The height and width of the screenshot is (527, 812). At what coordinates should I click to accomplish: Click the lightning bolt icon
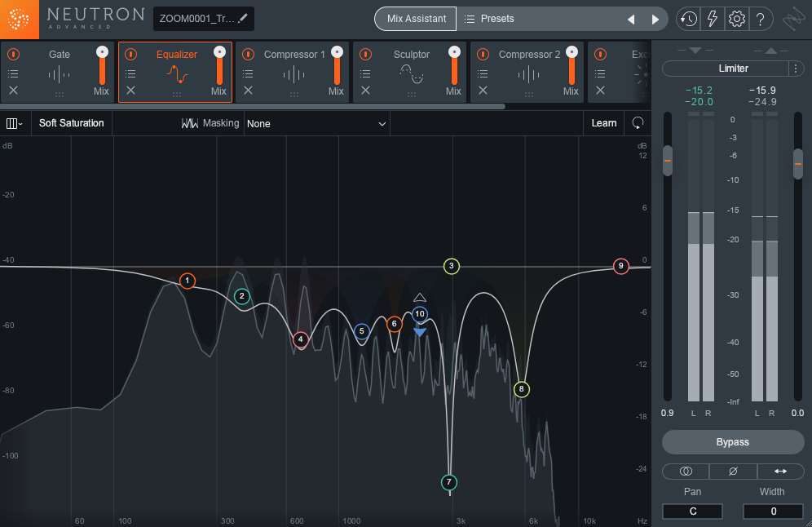(713, 20)
